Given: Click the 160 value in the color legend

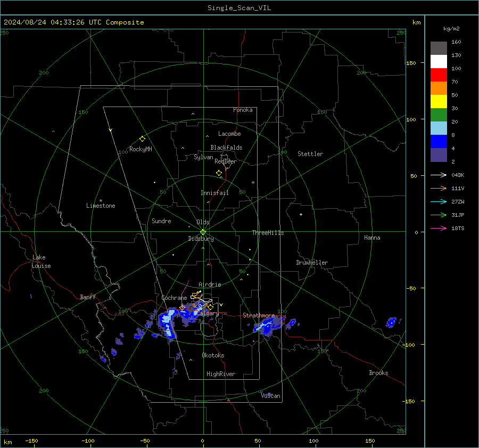Looking at the screenshot, I should [456, 42].
